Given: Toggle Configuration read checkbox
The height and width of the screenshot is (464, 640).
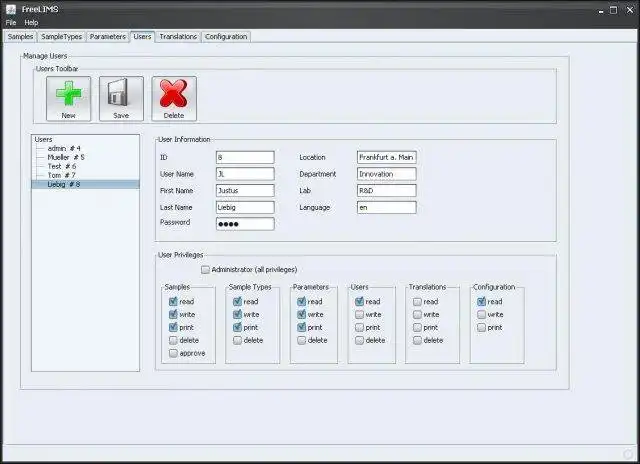Looking at the screenshot, I should pyautogui.click(x=482, y=302).
